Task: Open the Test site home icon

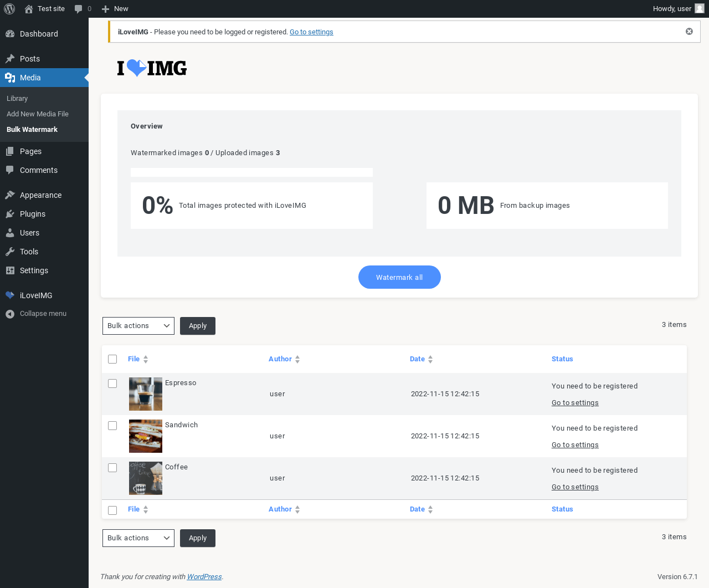Action: [29, 9]
